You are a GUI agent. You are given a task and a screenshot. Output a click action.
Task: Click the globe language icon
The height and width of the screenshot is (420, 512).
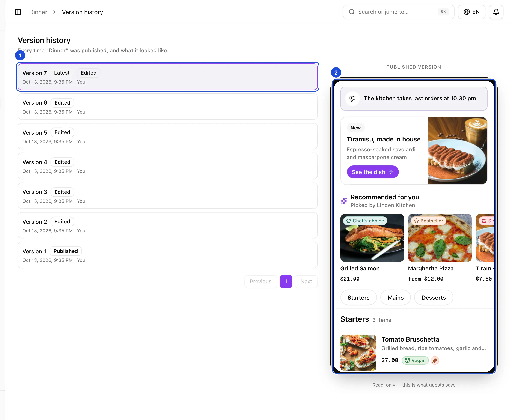(x=467, y=12)
